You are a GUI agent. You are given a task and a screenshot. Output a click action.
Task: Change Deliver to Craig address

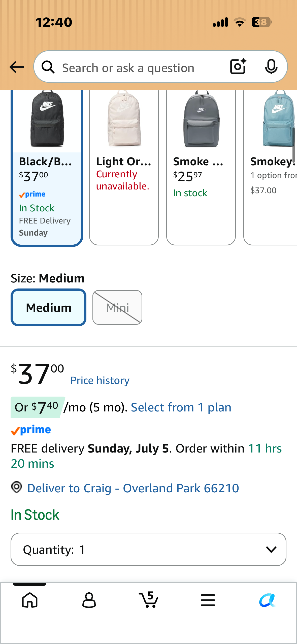pyautogui.click(x=133, y=488)
